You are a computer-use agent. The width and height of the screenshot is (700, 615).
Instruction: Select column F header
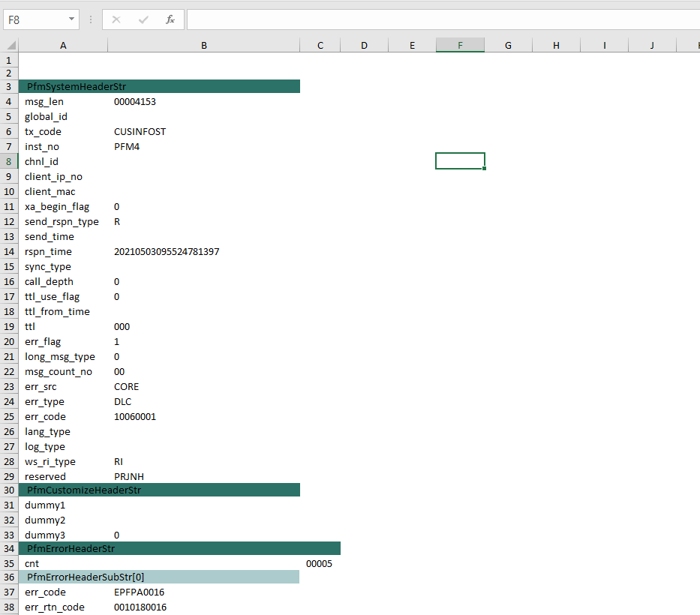point(460,46)
